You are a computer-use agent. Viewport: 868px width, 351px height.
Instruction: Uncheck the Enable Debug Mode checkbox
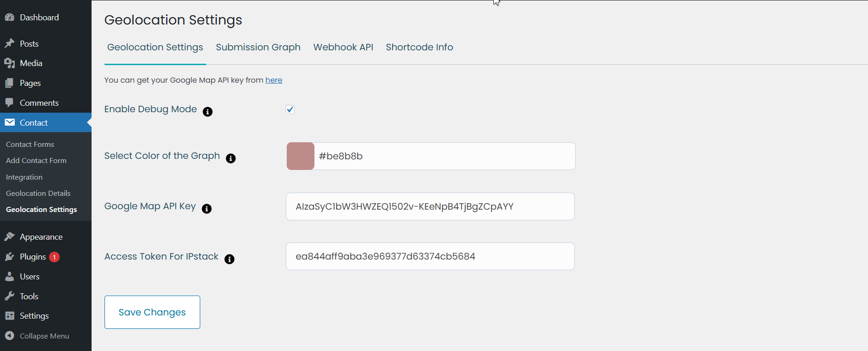[x=290, y=109]
